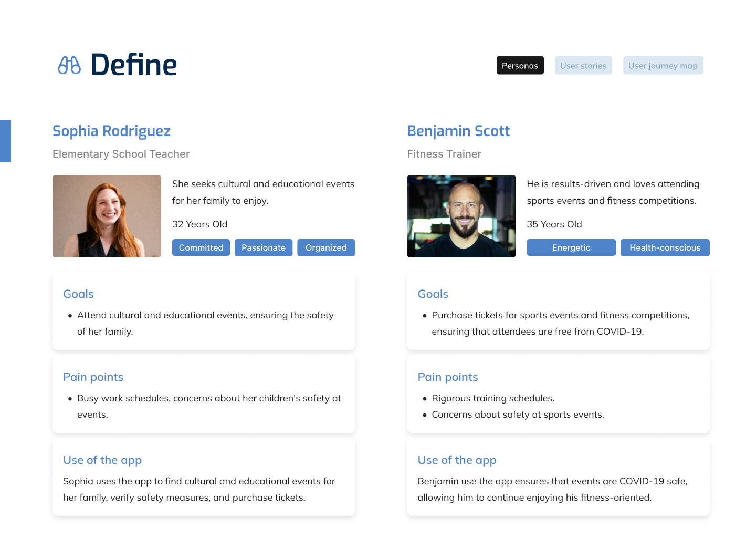Open the User journey map tab
This screenshot has width=756, height=538.
(663, 66)
